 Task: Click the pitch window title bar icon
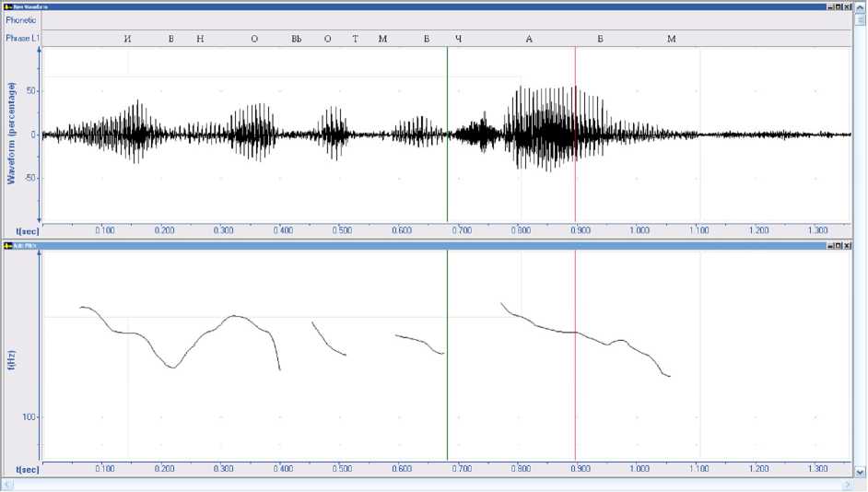(6, 245)
